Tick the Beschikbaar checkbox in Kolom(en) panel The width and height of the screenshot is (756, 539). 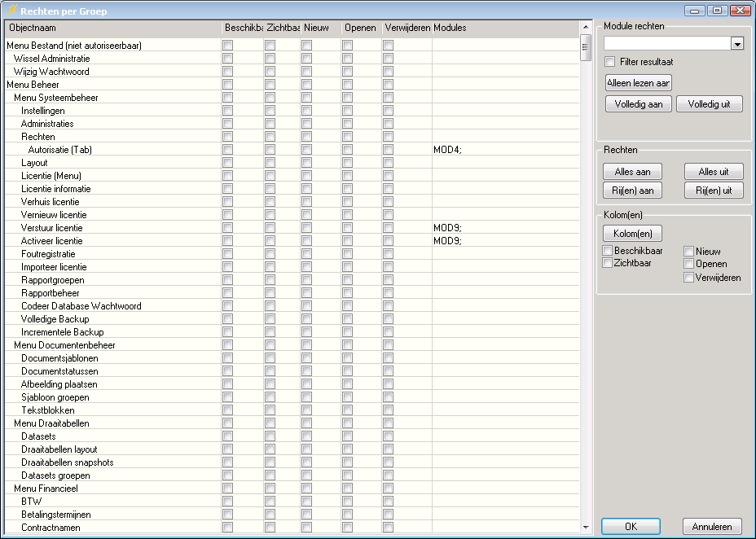[607, 251]
